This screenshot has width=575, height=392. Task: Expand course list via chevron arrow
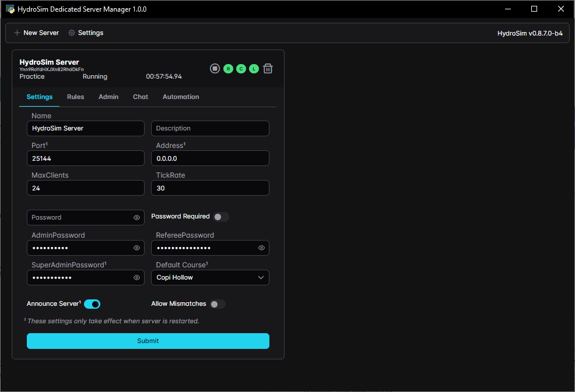point(261,278)
